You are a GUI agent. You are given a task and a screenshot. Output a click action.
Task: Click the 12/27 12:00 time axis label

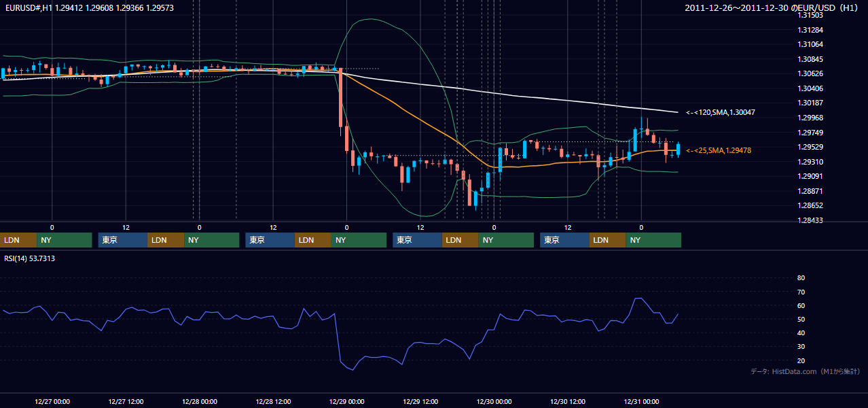(126, 402)
